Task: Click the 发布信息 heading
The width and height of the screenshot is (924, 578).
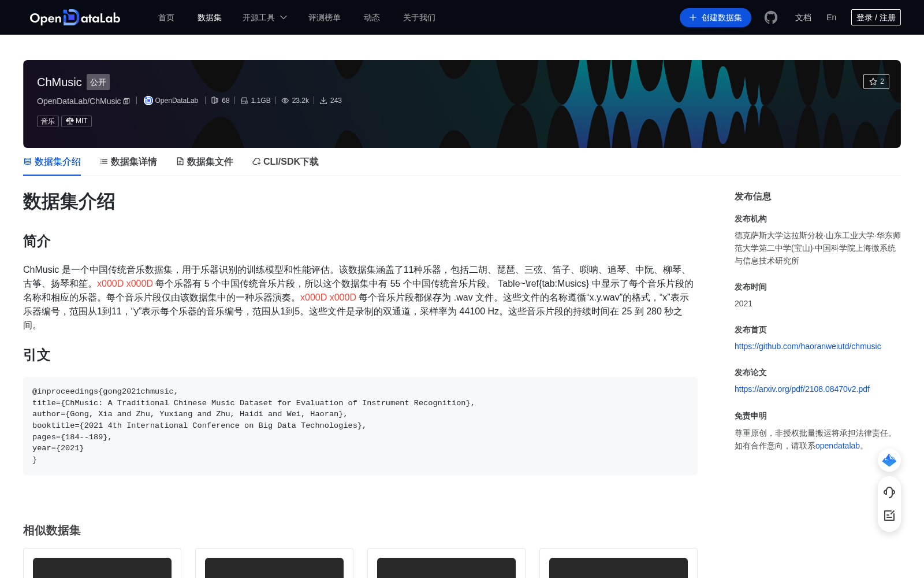Action: 752,197
